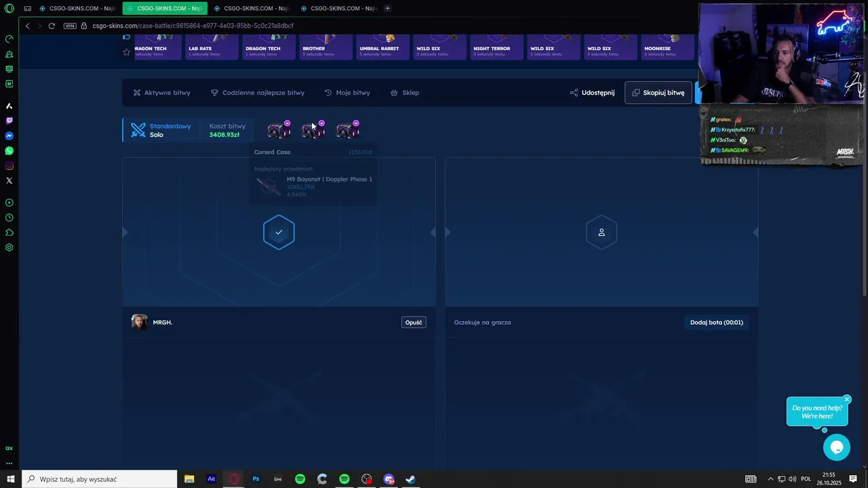Open the live chat help bubble
Viewport: 868px width, 488px height.
pyautogui.click(x=836, y=447)
